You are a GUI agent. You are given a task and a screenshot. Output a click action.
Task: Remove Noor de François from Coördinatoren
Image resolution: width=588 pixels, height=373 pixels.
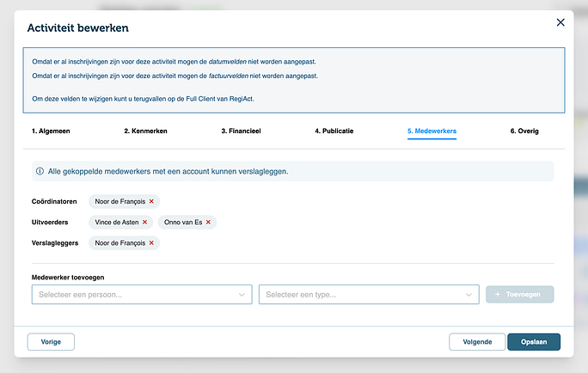pyautogui.click(x=151, y=201)
